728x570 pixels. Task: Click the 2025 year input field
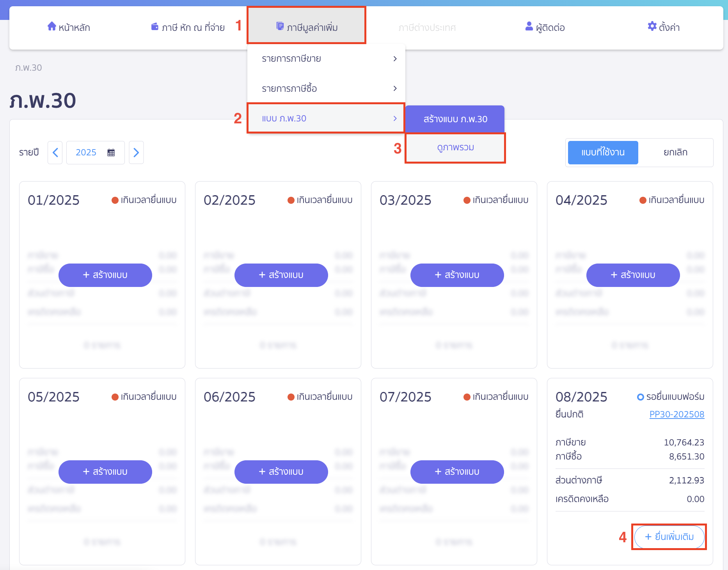tap(86, 153)
